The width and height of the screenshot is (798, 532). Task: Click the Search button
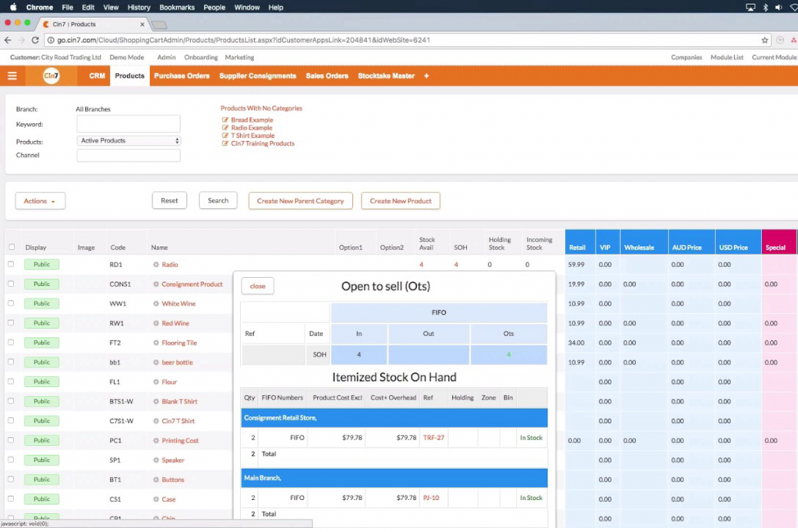click(217, 200)
